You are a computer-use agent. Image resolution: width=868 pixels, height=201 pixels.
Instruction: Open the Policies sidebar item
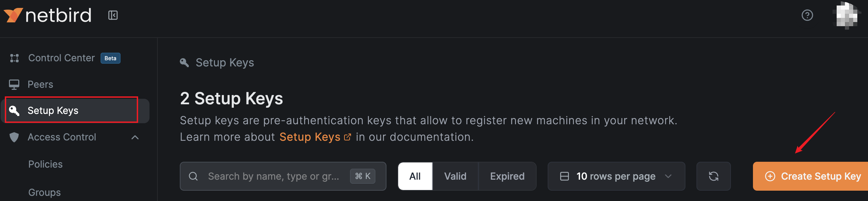[x=45, y=164]
